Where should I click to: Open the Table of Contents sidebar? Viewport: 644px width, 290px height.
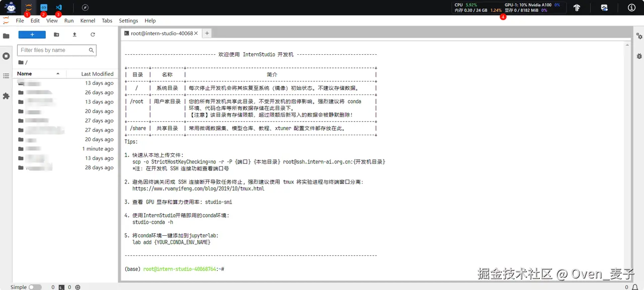pos(6,76)
